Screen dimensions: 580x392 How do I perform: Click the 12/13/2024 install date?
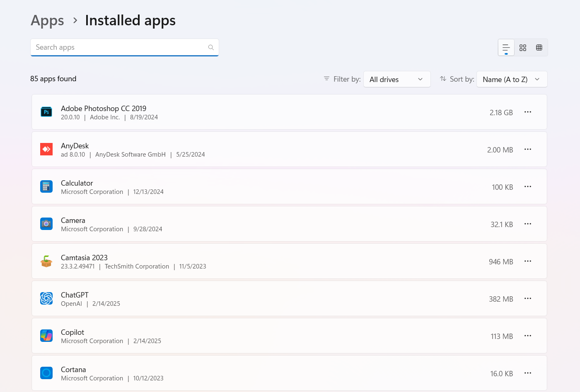pyautogui.click(x=148, y=192)
